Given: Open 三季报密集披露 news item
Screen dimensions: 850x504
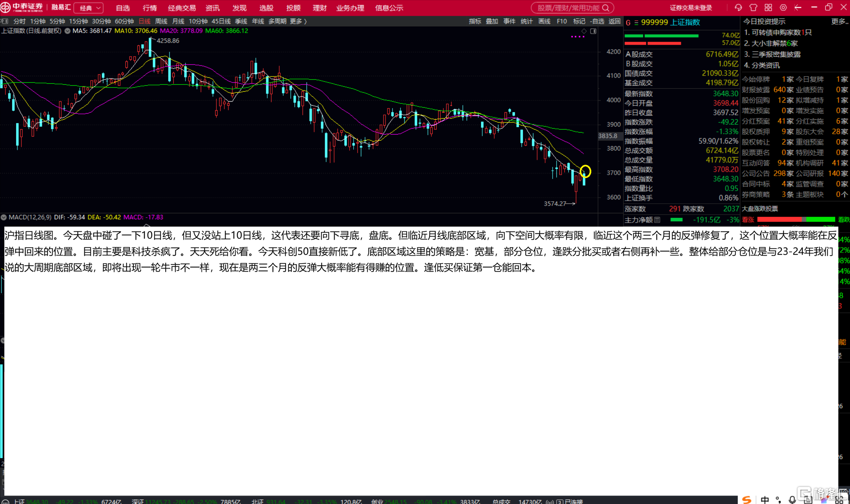Looking at the screenshot, I should point(773,54).
